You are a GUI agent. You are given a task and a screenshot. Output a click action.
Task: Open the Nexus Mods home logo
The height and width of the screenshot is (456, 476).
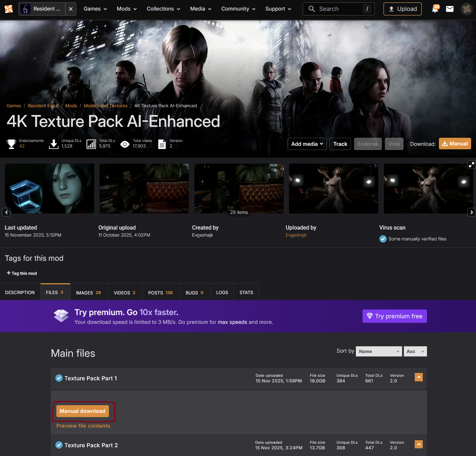(9, 9)
